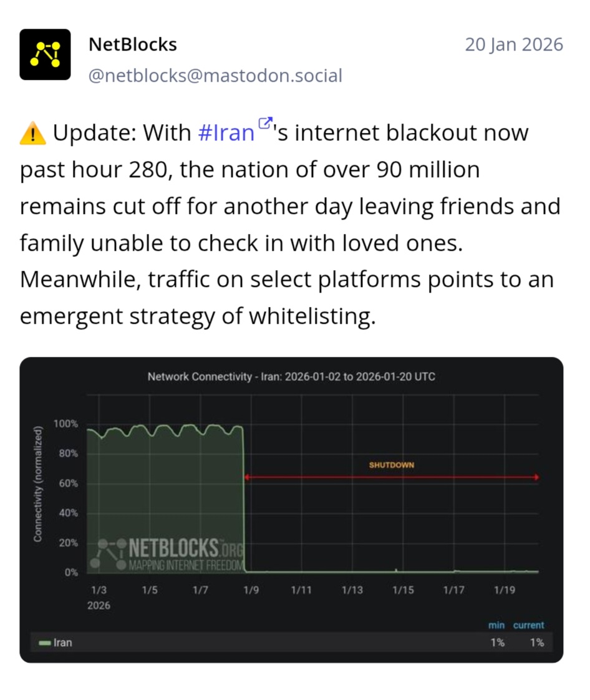Image resolution: width=590 pixels, height=700 pixels.
Task: Click the NetBlocks profile avatar icon
Action: pos(45,54)
